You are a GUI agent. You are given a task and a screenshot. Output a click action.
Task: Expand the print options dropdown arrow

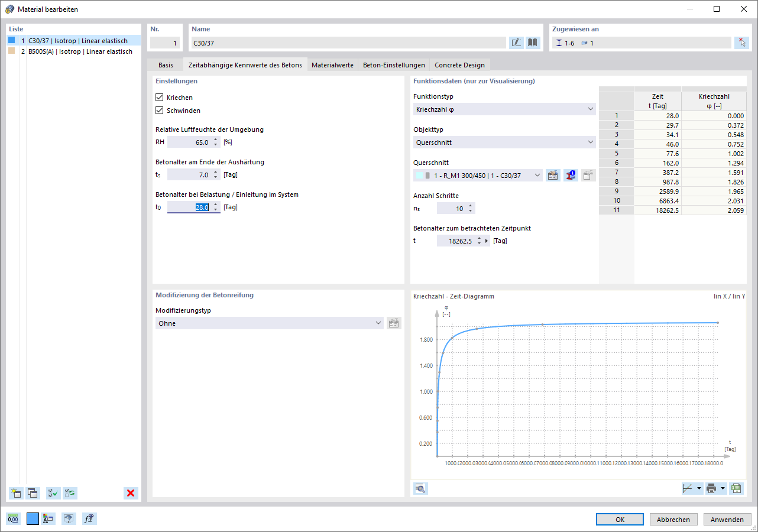723,489
